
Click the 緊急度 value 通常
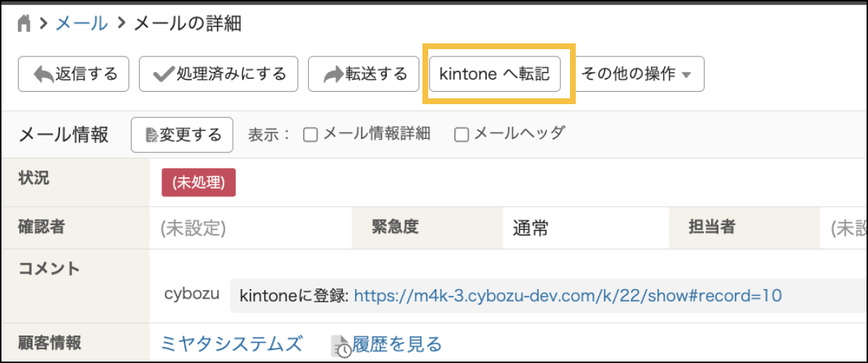tap(530, 229)
